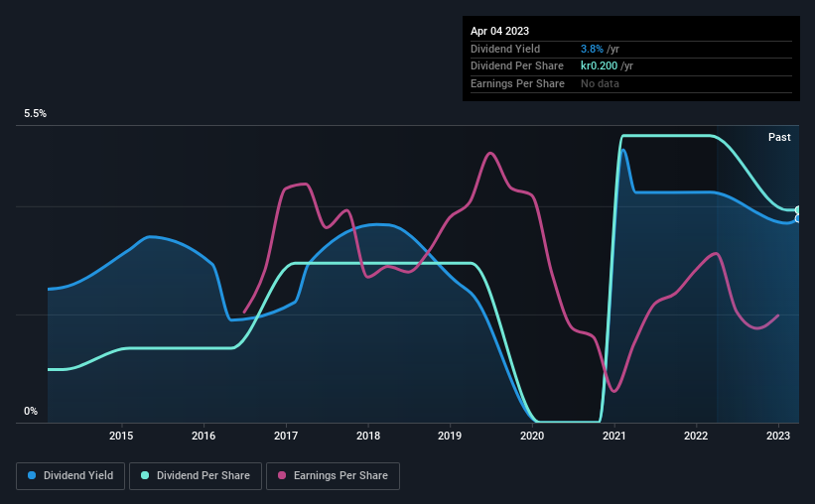Toggle the Dividend Yield legend button
815x504 pixels.
point(70,476)
